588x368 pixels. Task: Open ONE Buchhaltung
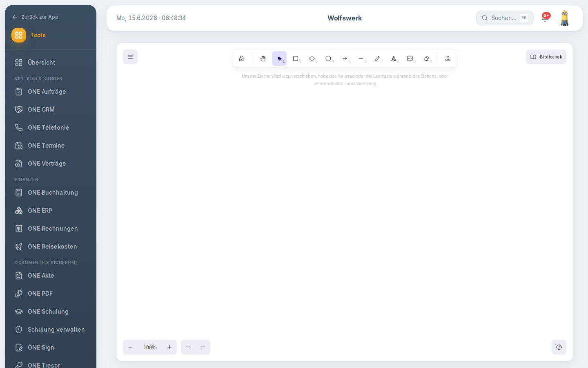51,193
